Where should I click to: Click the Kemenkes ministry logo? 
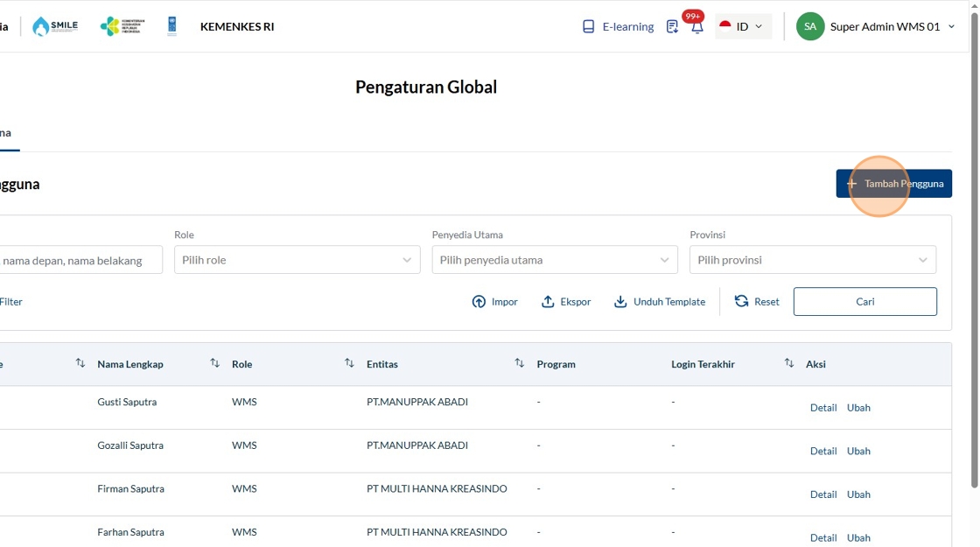point(122,26)
